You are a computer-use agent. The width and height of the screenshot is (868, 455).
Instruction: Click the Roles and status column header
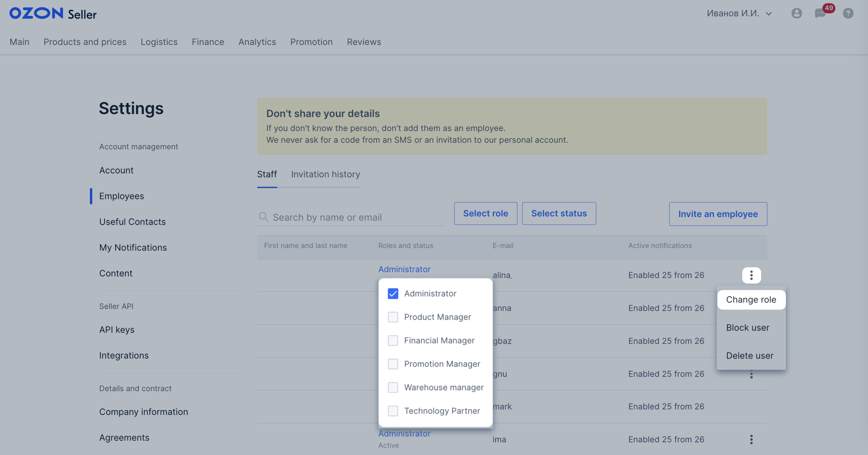coord(406,246)
